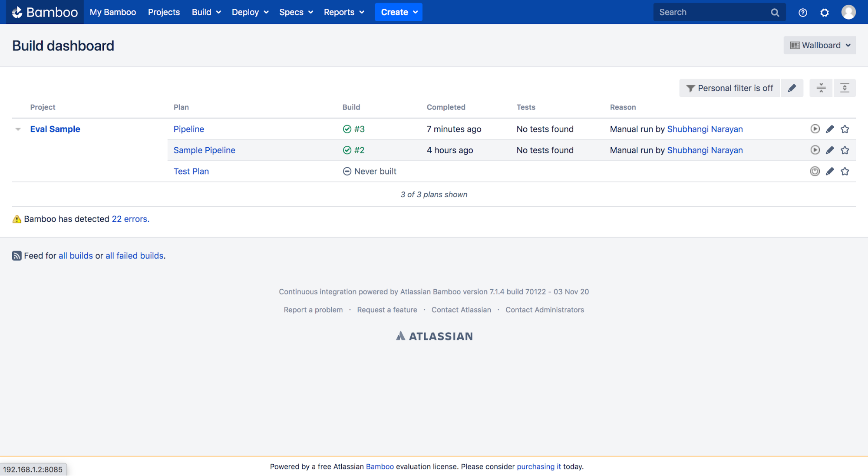Go to Projects menu item
The width and height of the screenshot is (868, 476).
click(164, 12)
